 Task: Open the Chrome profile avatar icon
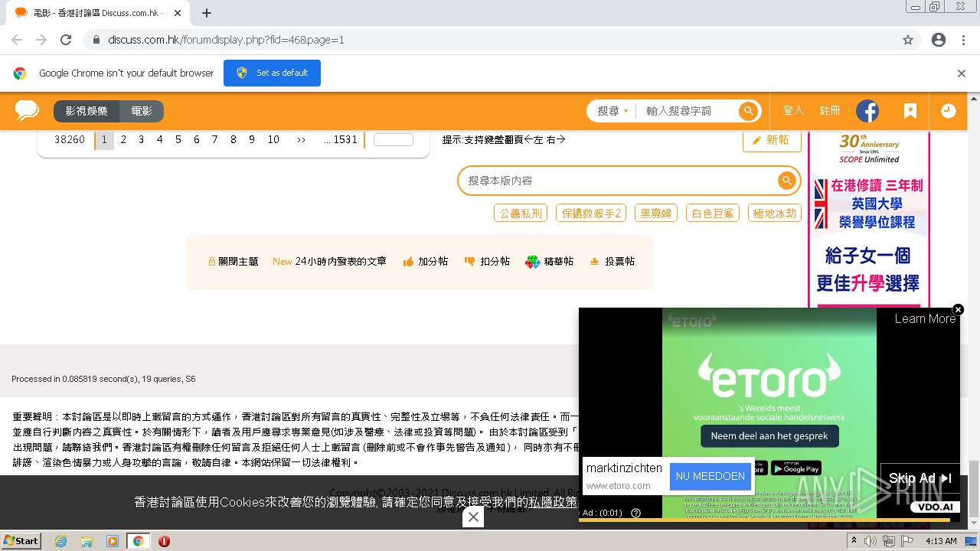coord(939,40)
